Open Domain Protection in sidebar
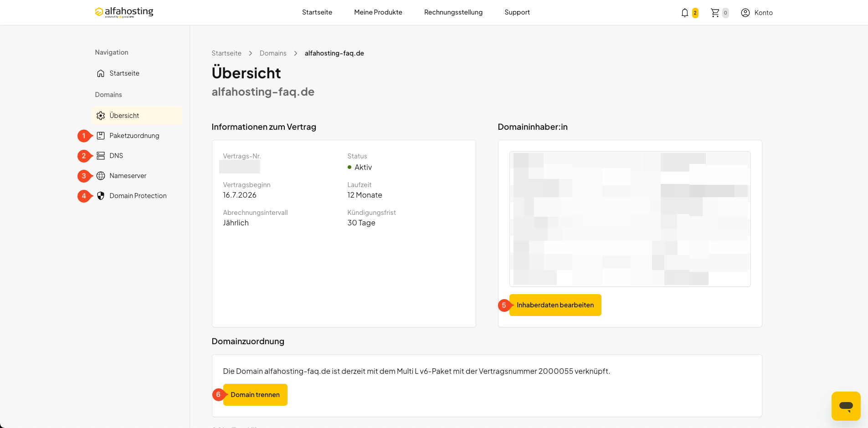This screenshot has height=428, width=868. click(137, 196)
